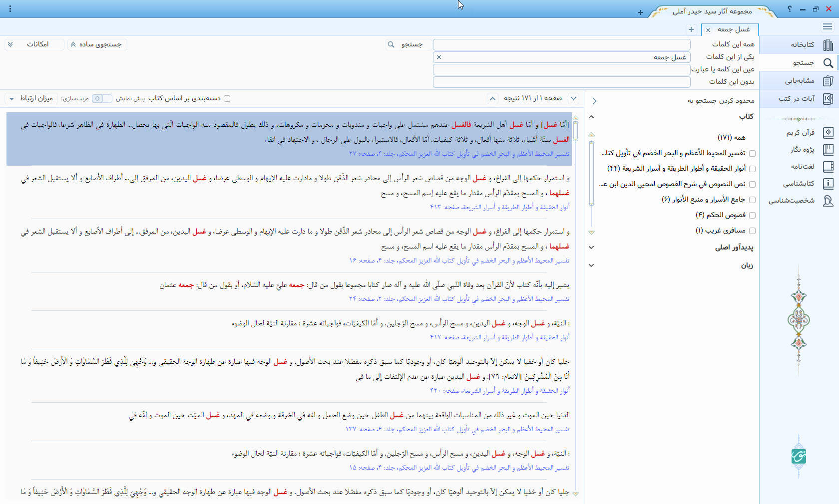Click the book filter list scrollbar
The image size is (839, 504).
[591, 172]
